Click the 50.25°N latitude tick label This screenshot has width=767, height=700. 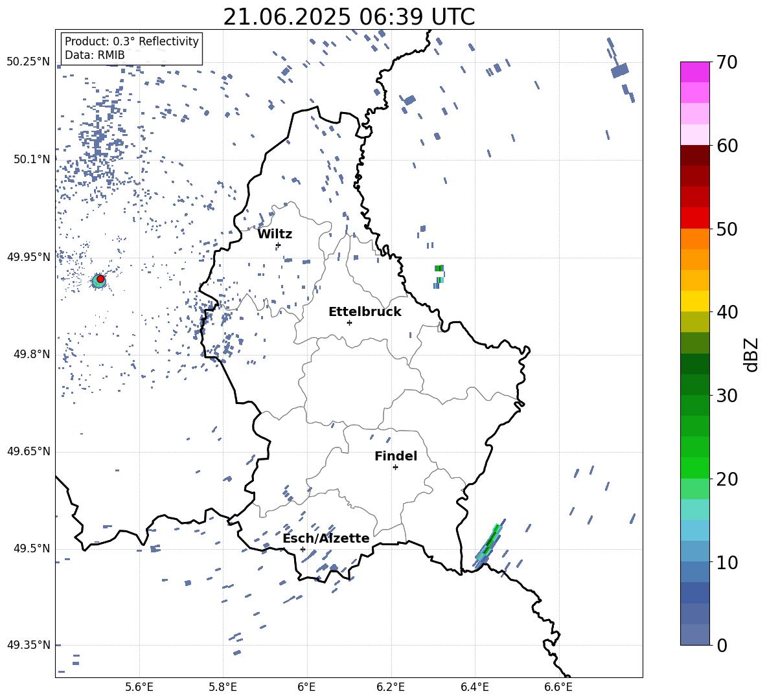[x=29, y=62]
